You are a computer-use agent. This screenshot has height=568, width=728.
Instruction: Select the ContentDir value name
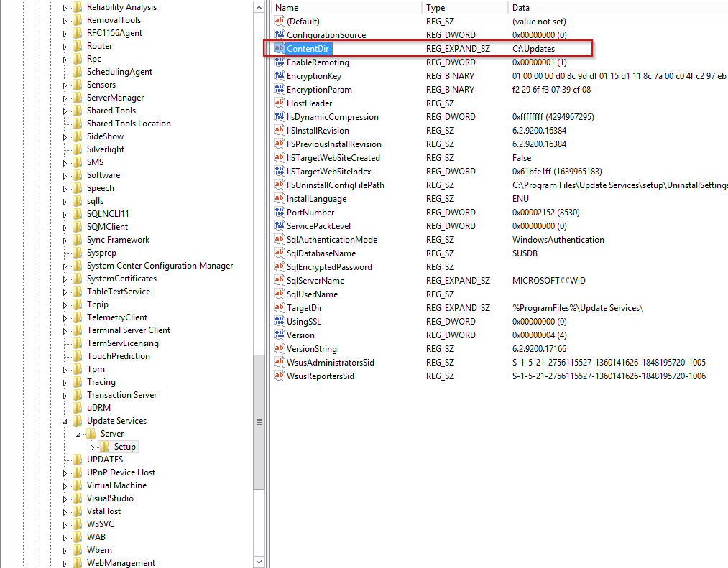308,49
